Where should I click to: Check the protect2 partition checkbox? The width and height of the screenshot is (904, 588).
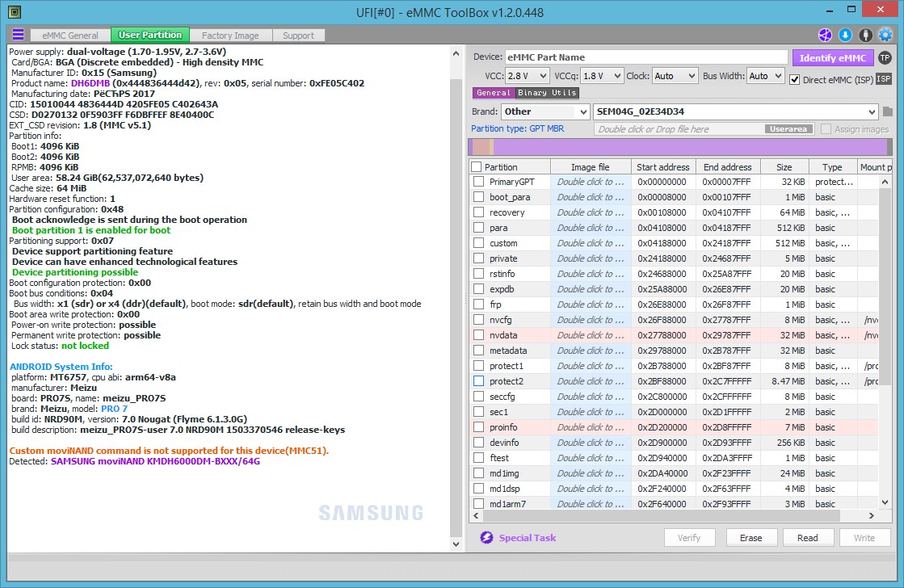478,381
